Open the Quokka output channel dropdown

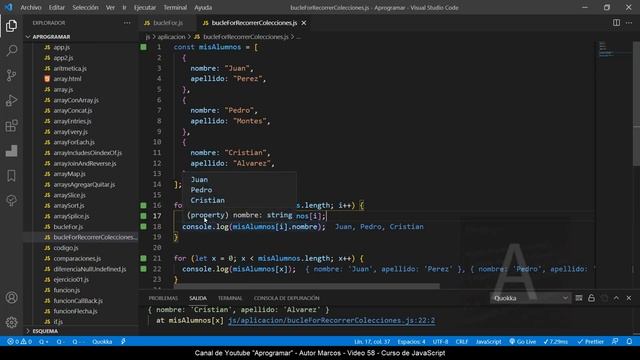pyautogui.click(x=530, y=298)
